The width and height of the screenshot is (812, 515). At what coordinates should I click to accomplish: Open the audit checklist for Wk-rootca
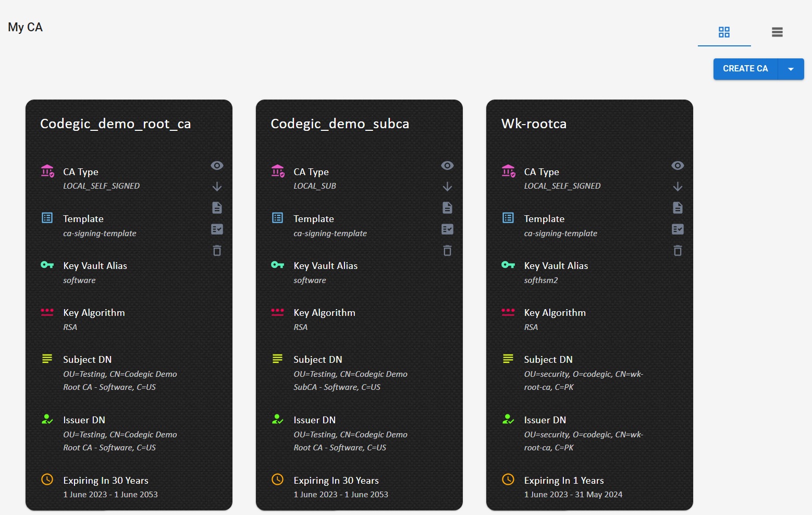tap(678, 229)
